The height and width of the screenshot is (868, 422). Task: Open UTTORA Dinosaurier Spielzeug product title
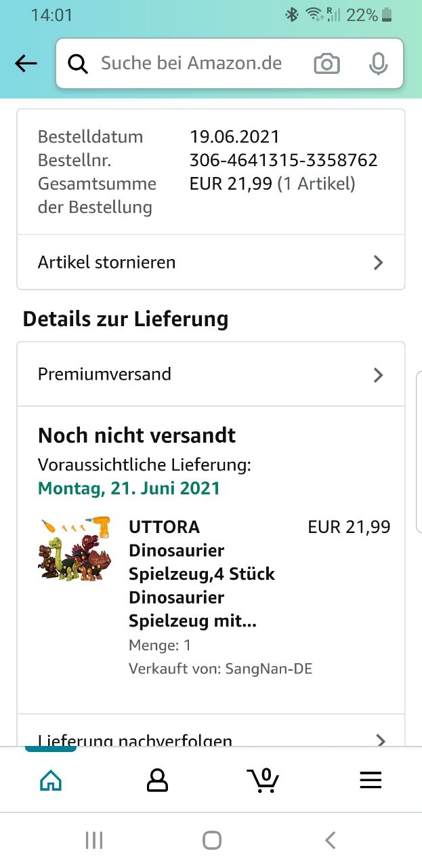(202, 574)
